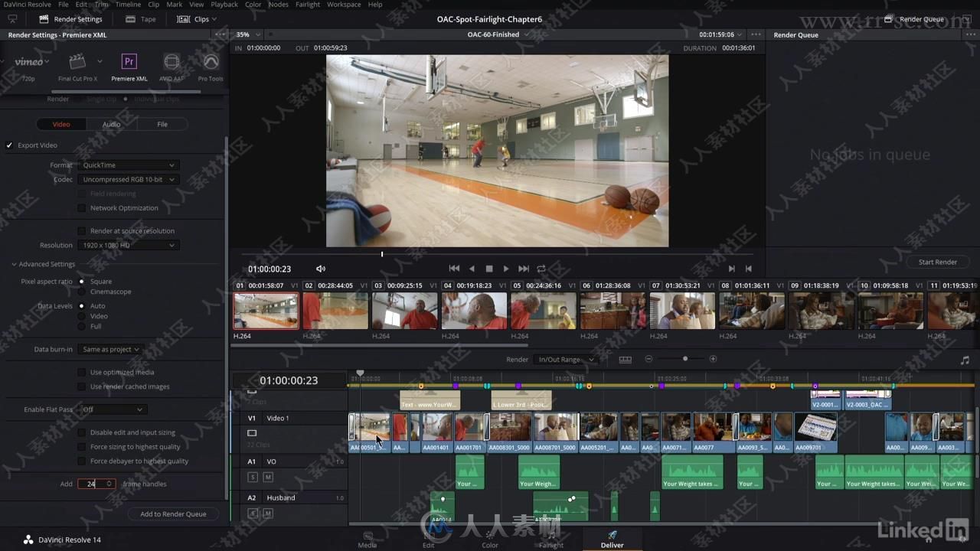Open Enable Flat Pass dropdown
Screen dimensions: 980x551
113,409
